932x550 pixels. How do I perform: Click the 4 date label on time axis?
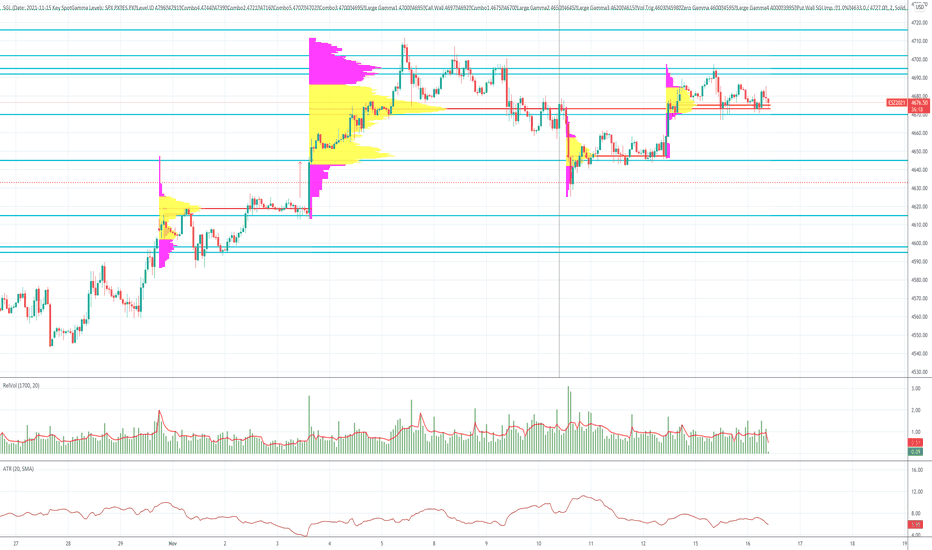point(330,543)
